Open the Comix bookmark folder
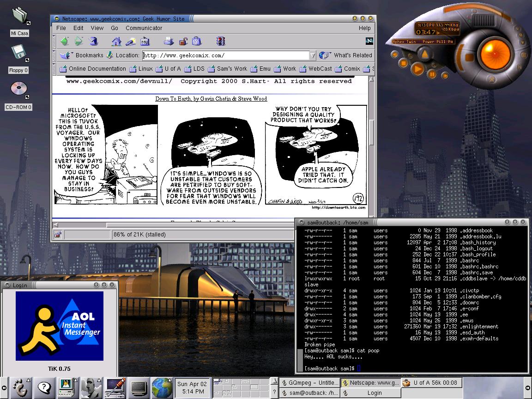The image size is (532, 399). tap(347, 68)
